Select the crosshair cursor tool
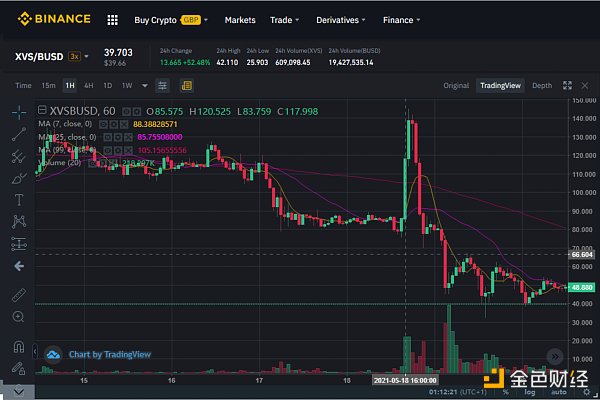Image resolution: width=600 pixels, height=400 pixels. 18,111
